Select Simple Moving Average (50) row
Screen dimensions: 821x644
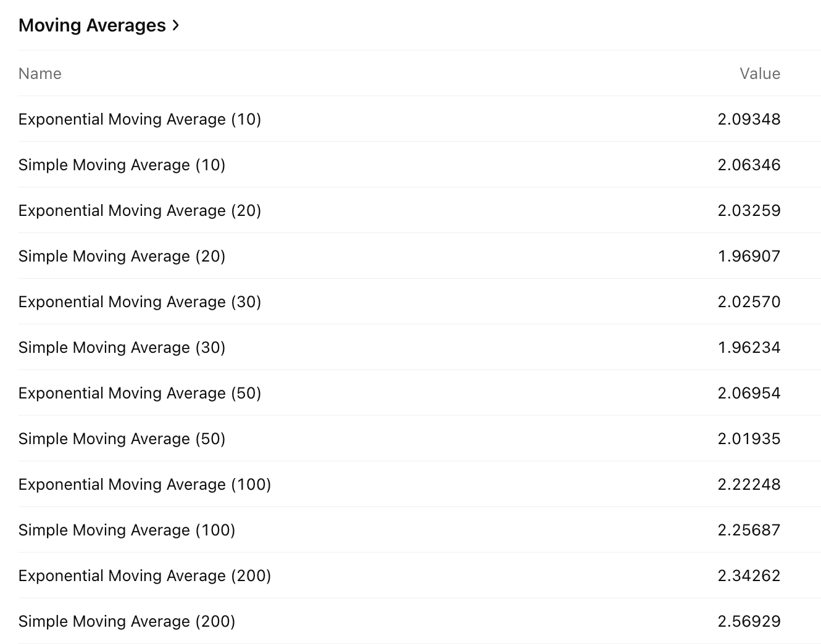(420, 439)
